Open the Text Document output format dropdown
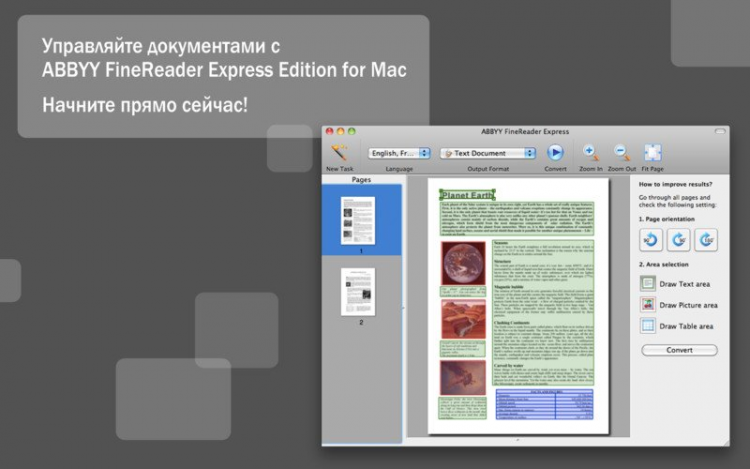The width and height of the screenshot is (750, 469). point(488,153)
